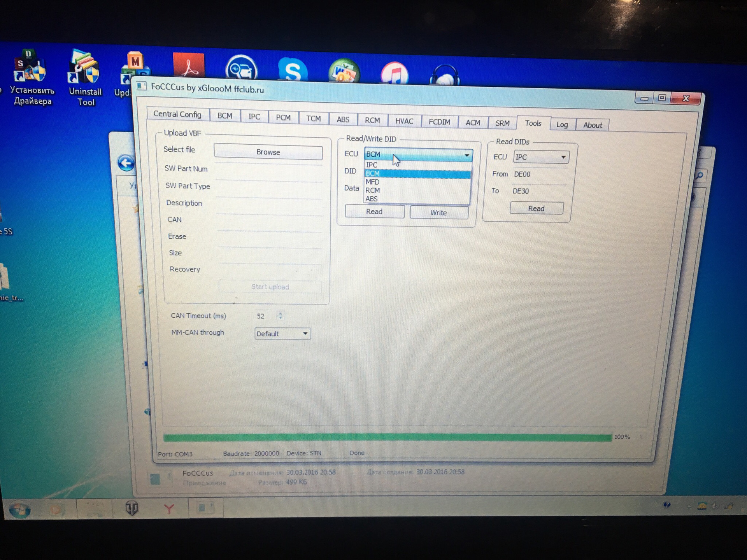The width and height of the screenshot is (747, 560).
Task: Click Browse to select VBF file
Action: [268, 152]
